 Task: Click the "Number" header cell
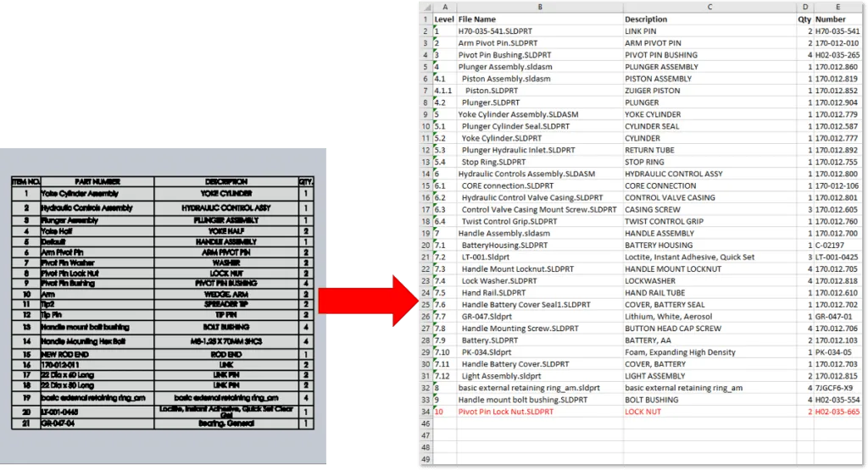click(x=831, y=19)
